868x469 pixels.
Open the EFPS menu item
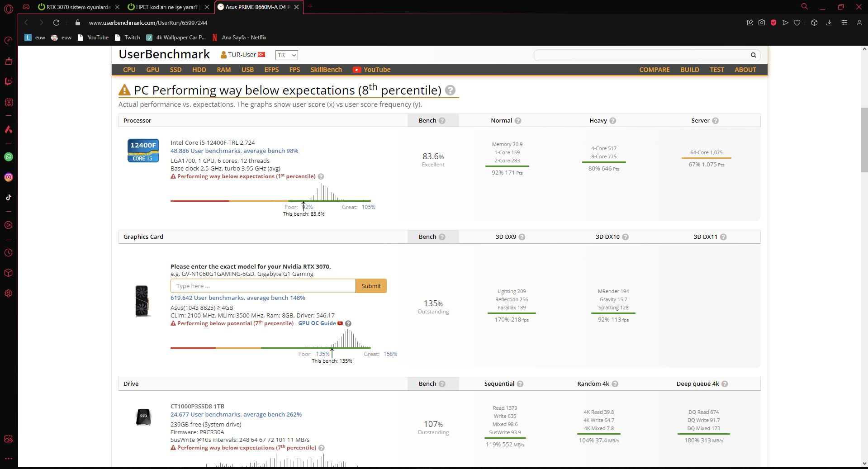click(x=272, y=70)
